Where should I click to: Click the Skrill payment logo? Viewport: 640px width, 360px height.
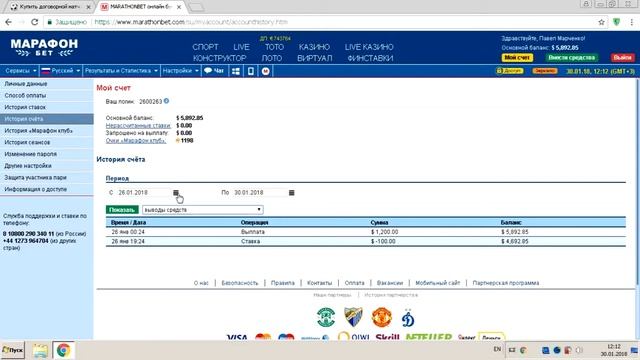point(387,337)
